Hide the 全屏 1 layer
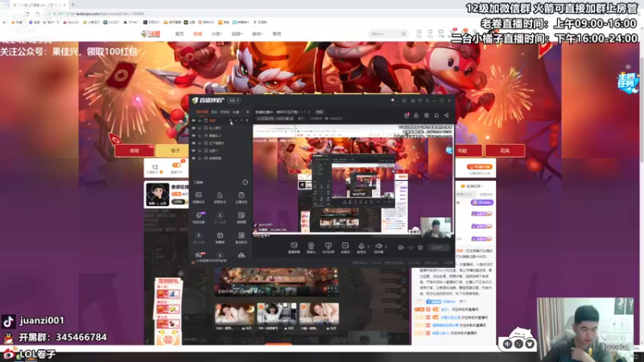This screenshot has height=362, width=644. click(x=194, y=150)
